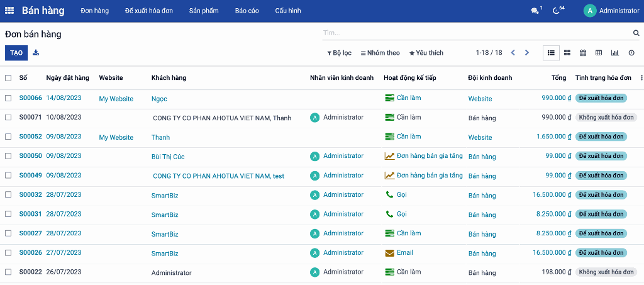Image resolution: width=644 pixels, height=285 pixels.
Task: Open customer Bùi Thị Cúc link
Action: (x=168, y=157)
